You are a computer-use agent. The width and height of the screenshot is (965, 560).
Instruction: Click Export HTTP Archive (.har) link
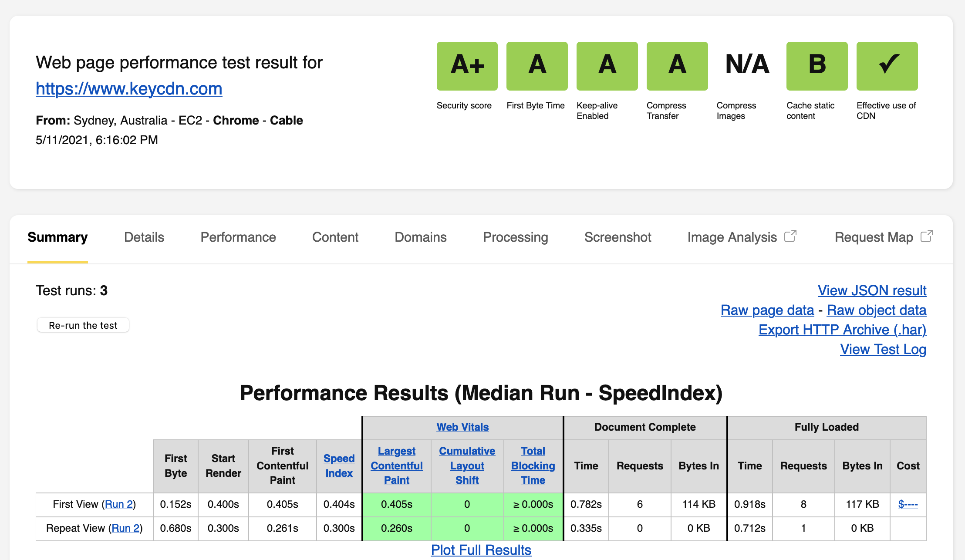pyautogui.click(x=843, y=330)
